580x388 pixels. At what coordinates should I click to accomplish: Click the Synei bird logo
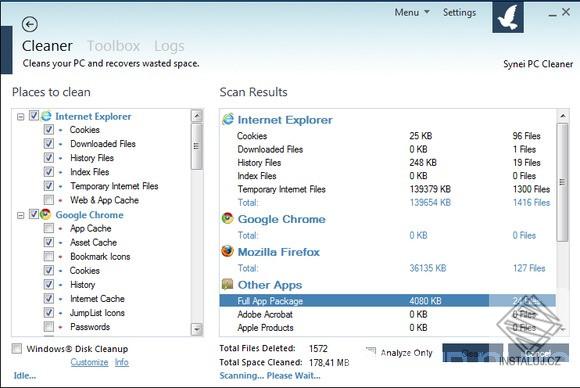point(508,17)
